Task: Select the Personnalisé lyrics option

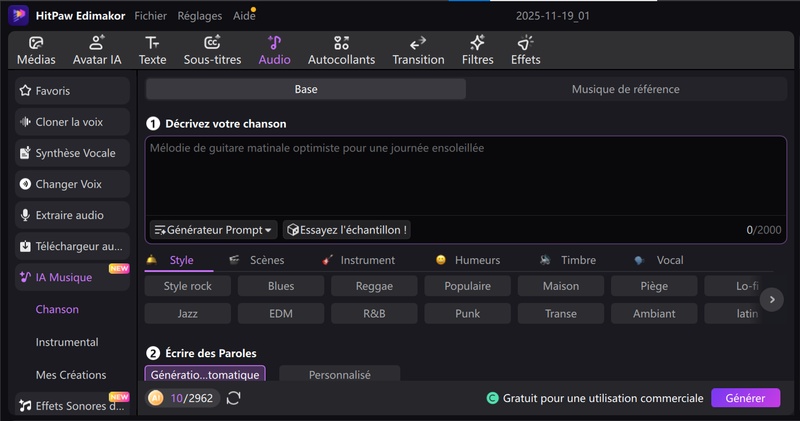Action: (x=339, y=375)
